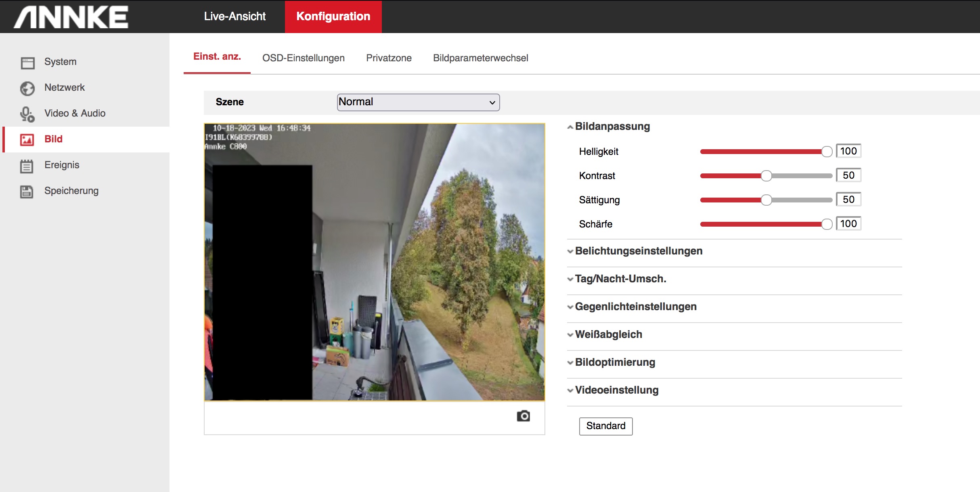Click the Kontrast slider handle
Image resolution: width=980 pixels, height=492 pixels.
(x=766, y=176)
